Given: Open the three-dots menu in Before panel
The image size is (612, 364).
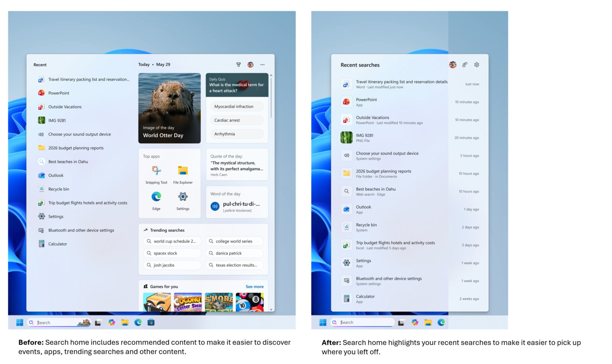Looking at the screenshot, I should pos(262,65).
